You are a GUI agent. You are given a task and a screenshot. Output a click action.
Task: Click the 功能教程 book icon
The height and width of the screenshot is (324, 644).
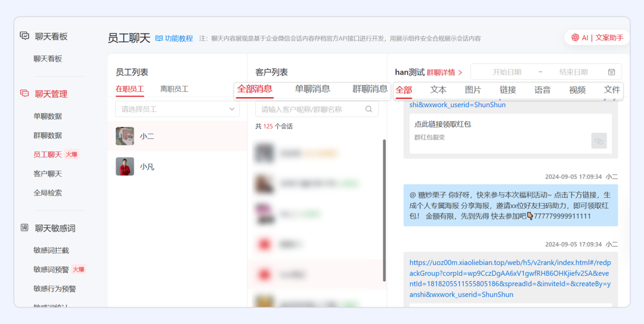[x=159, y=38]
